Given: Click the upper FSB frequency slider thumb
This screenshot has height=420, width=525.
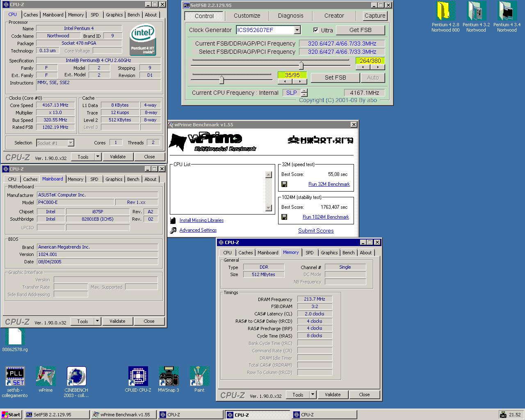Looking at the screenshot, I should click(301, 65).
